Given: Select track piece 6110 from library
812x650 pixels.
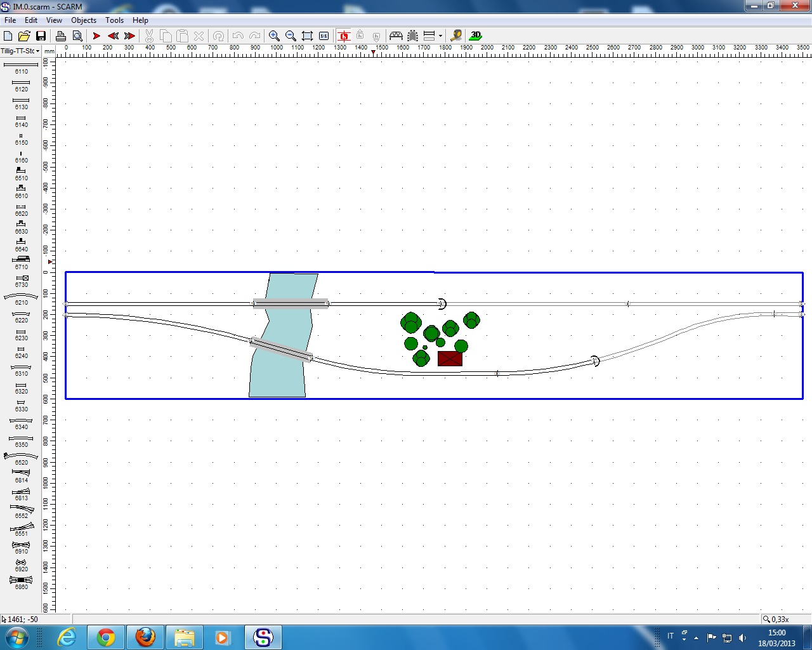Looking at the screenshot, I should tap(21, 65).
